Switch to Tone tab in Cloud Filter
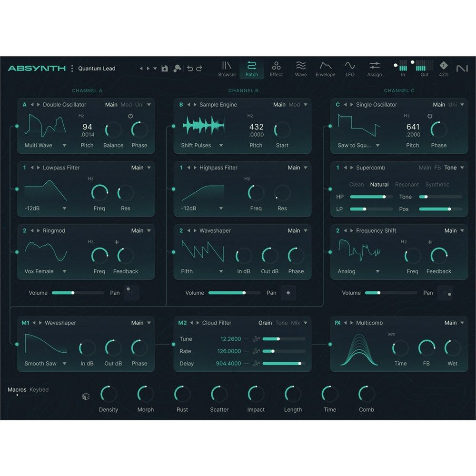Image resolution: width=476 pixels, height=476 pixels. coord(281,323)
